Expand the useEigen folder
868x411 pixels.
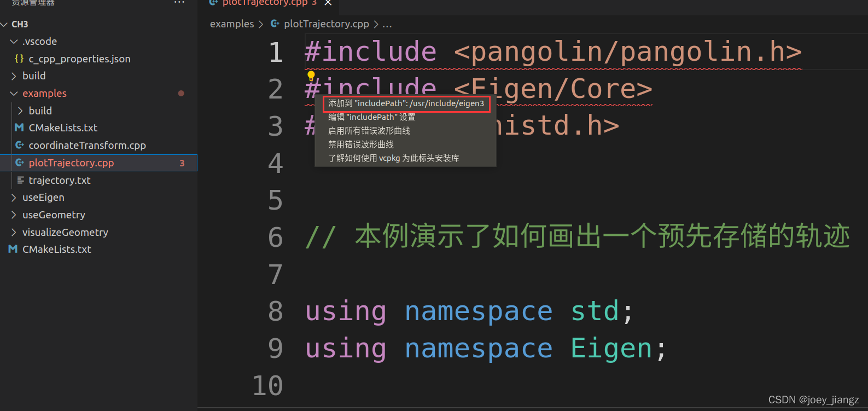coord(14,198)
